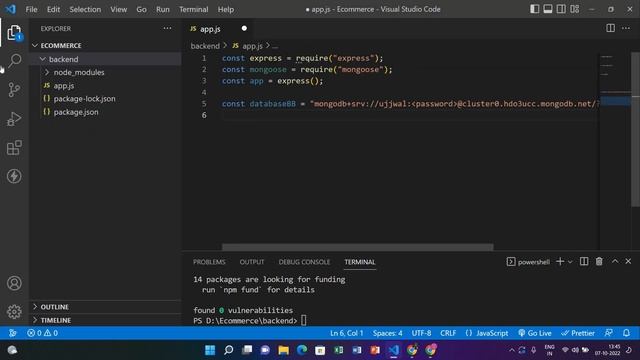Open the launch profile dropdown arrow
The width and height of the screenshot is (640, 360).
click(570, 262)
